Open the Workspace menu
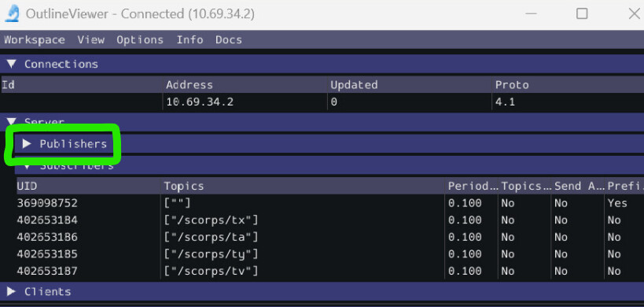The width and height of the screenshot is (644, 307). click(x=35, y=40)
